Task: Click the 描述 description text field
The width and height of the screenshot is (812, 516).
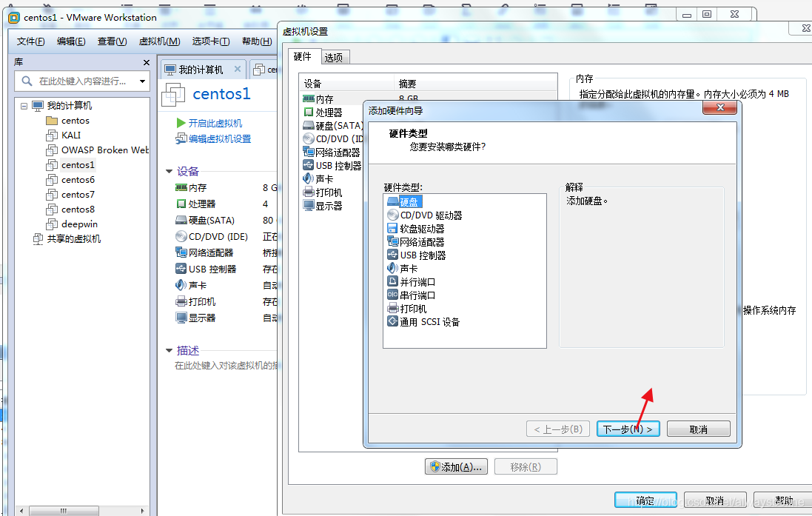Action: (226, 366)
